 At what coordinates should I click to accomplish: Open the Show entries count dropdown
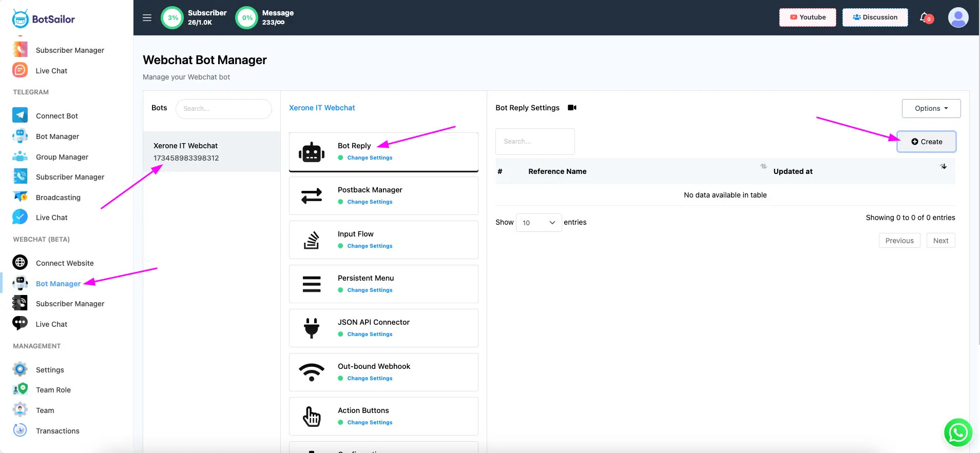click(539, 223)
